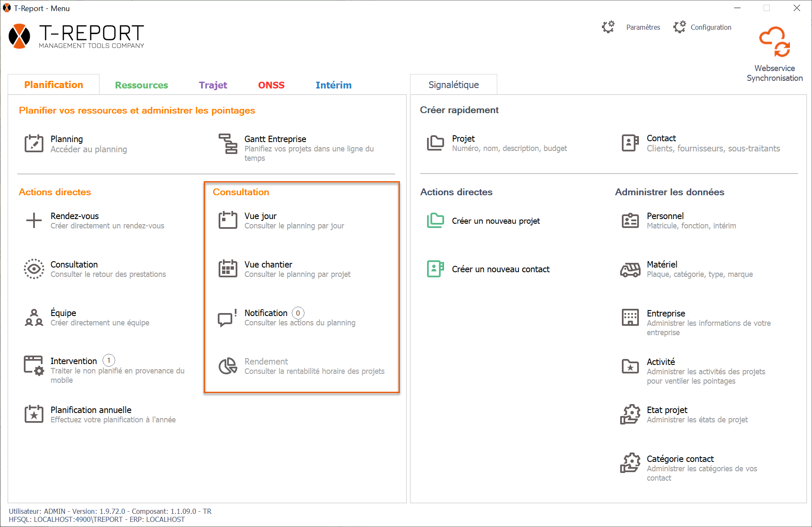Open the Notification speech bubble icon
Image resolution: width=812 pixels, height=527 pixels.
pos(227,317)
